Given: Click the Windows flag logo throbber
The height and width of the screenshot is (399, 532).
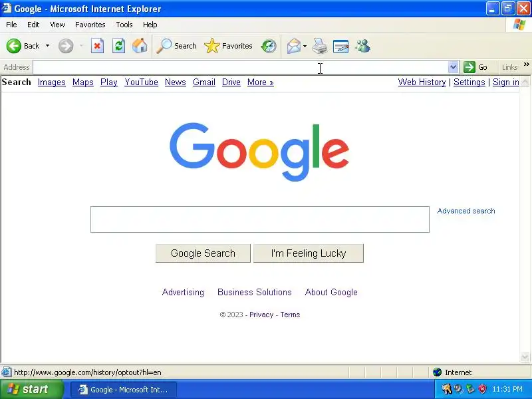Looking at the screenshot, I should [519, 25].
